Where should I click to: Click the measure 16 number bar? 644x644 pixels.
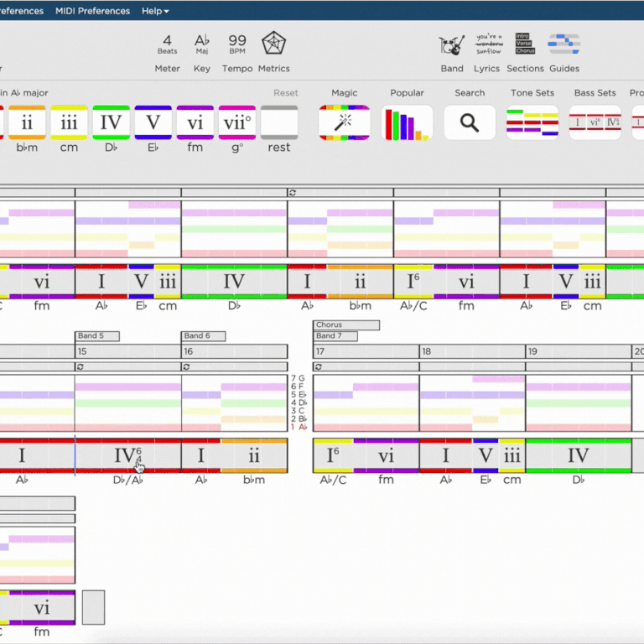coord(234,351)
